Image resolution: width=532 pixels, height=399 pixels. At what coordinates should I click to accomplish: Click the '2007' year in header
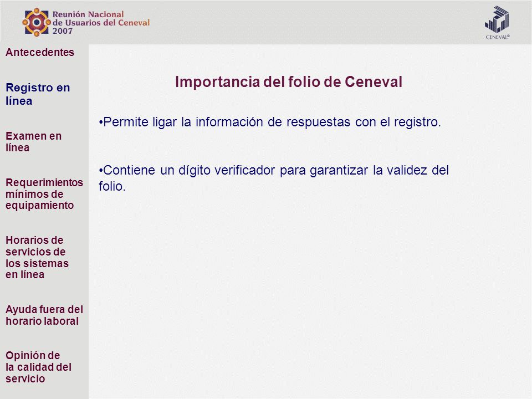[x=63, y=31]
